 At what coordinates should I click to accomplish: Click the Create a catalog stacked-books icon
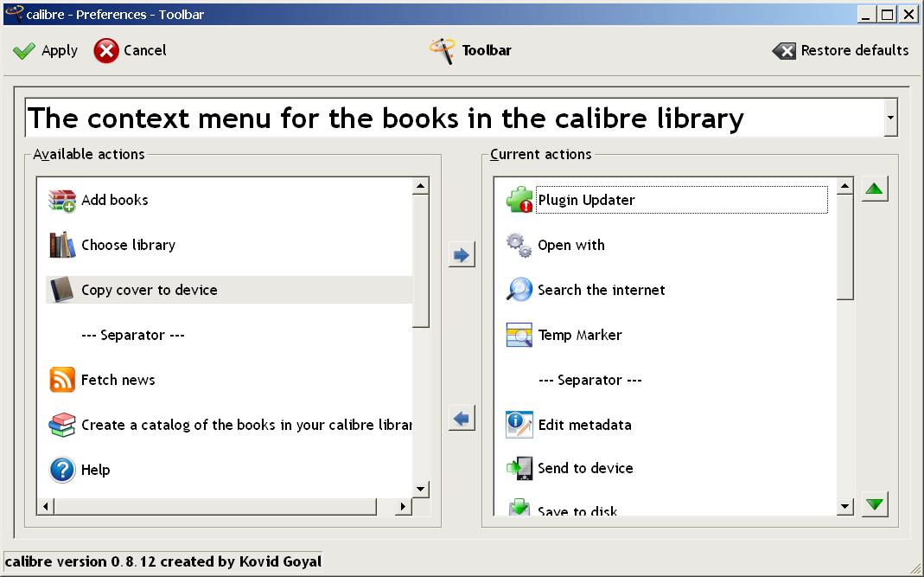[62, 425]
